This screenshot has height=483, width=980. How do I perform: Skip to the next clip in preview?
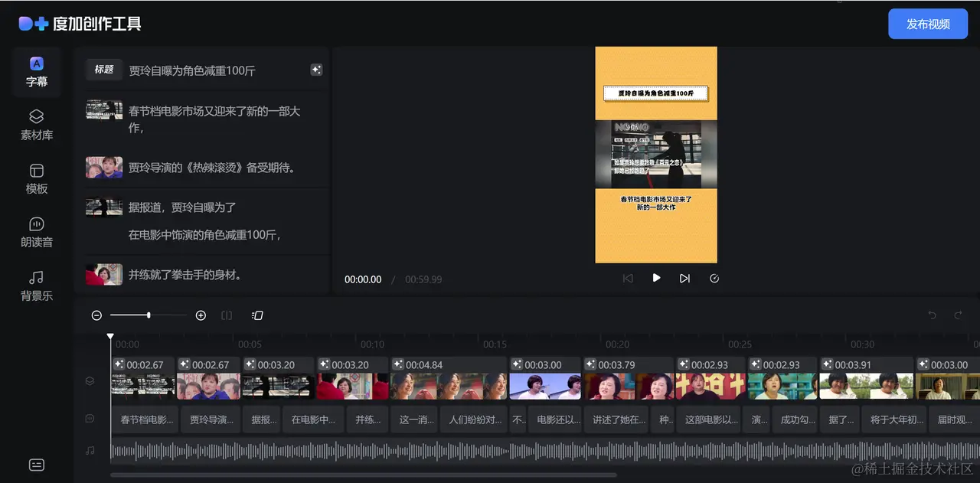click(x=684, y=279)
